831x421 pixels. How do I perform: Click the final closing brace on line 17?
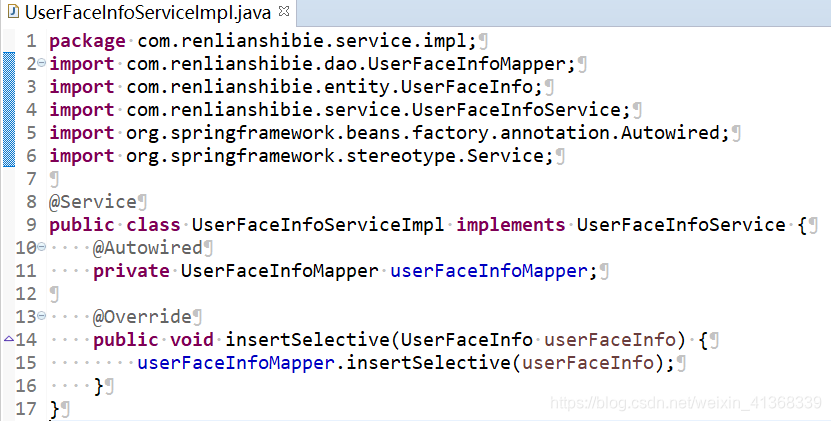click(x=55, y=409)
